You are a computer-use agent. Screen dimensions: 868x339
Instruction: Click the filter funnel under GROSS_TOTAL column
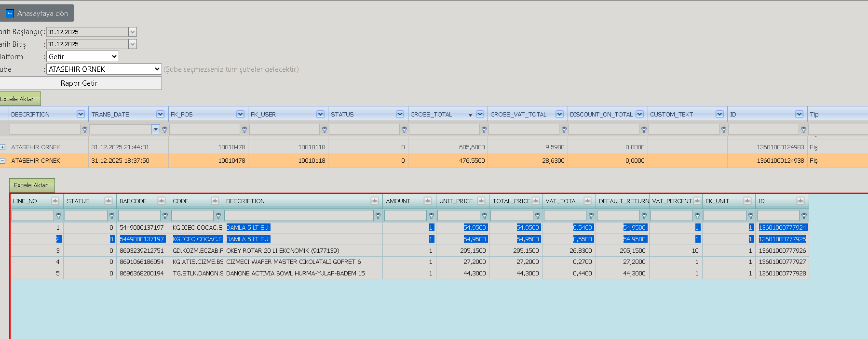click(x=484, y=130)
